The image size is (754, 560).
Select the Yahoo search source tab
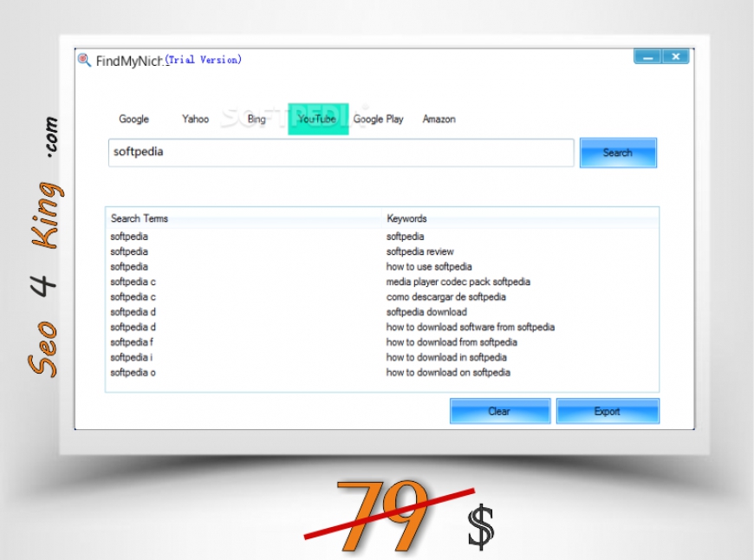[195, 119]
